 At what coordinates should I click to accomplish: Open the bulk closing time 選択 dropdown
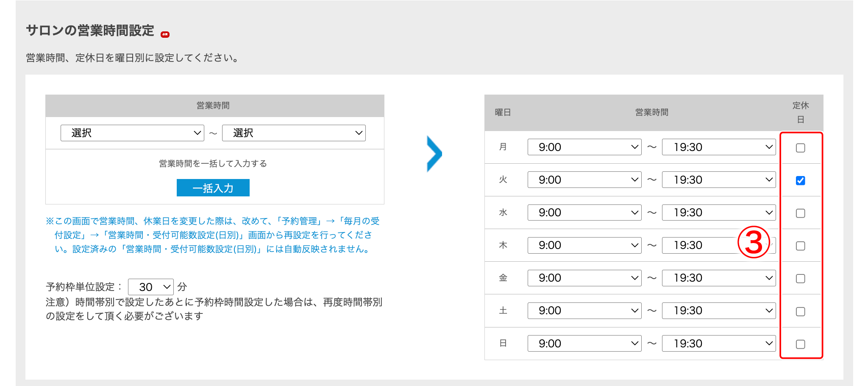coord(294,133)
